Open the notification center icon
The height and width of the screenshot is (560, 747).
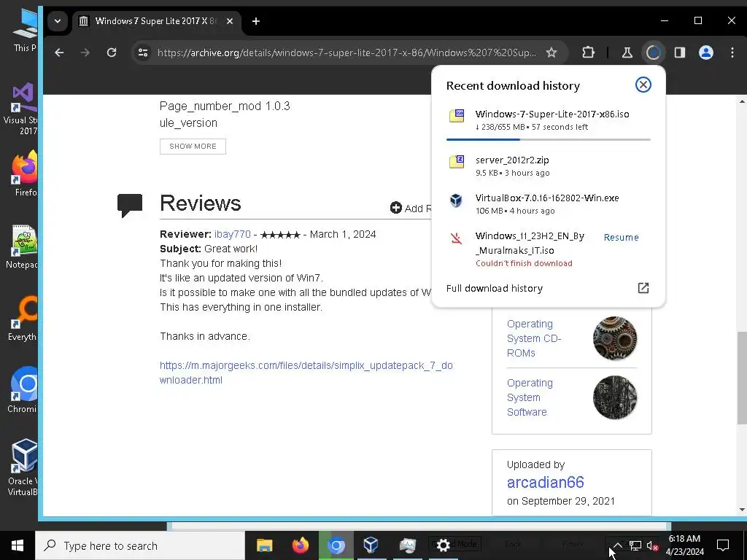click(x=723, y=545)
